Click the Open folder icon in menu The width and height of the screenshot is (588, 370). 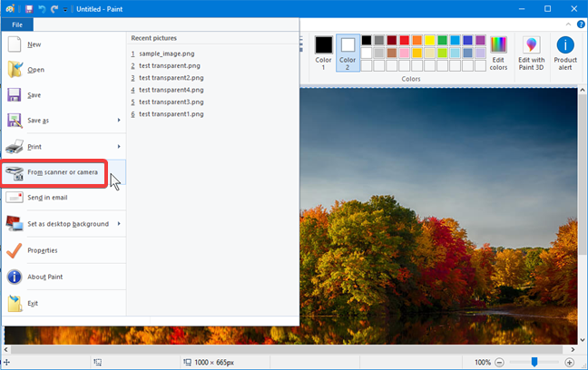[x=15, y=70]
